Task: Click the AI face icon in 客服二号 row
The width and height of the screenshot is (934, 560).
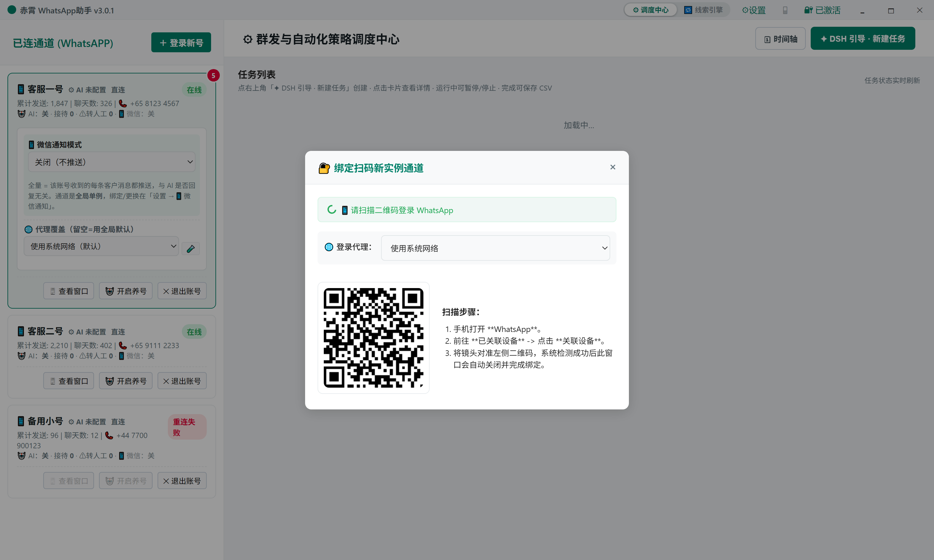Action: pos(21,356)
